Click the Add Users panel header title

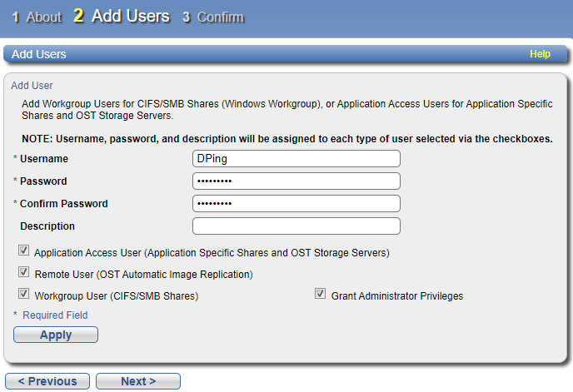(39, 54)
